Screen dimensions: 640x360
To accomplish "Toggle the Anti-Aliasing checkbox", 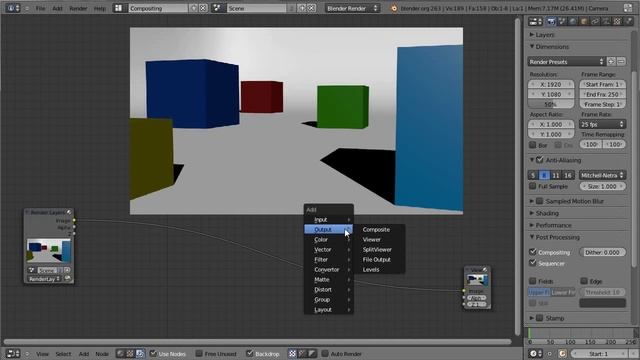I will click(540, 160).
